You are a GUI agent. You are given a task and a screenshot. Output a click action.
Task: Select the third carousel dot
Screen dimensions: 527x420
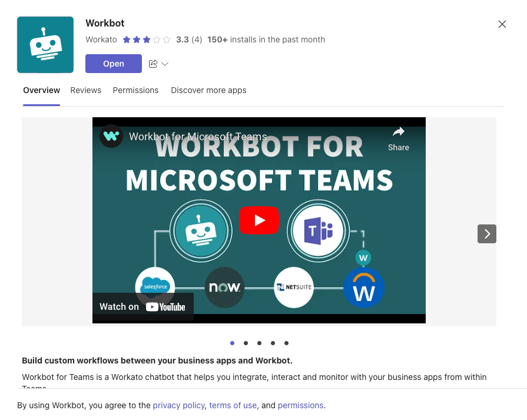click(x=259, y=343)
